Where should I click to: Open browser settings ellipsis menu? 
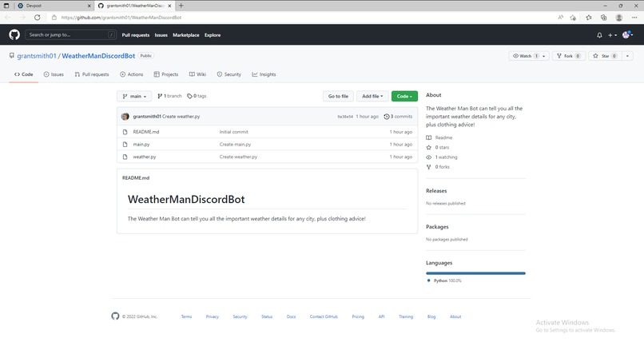click(x=634, y=18)
